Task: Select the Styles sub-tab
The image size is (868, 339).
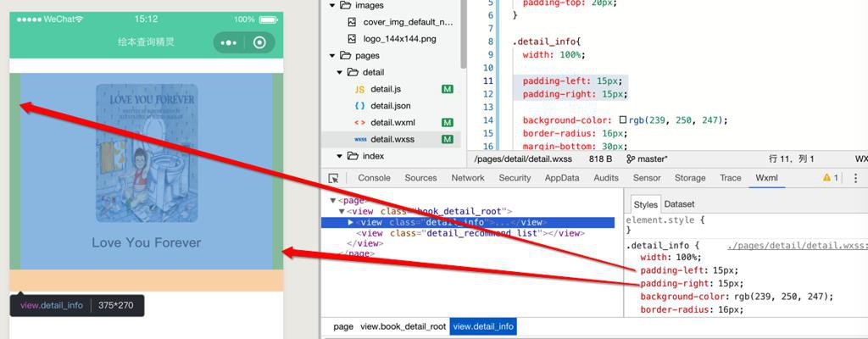Action: coord(645,204)
